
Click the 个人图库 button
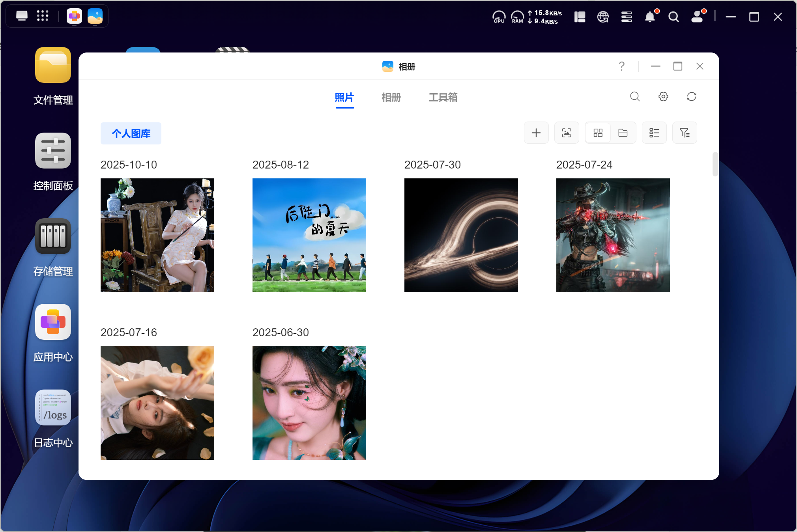click(x=131, y=133)
